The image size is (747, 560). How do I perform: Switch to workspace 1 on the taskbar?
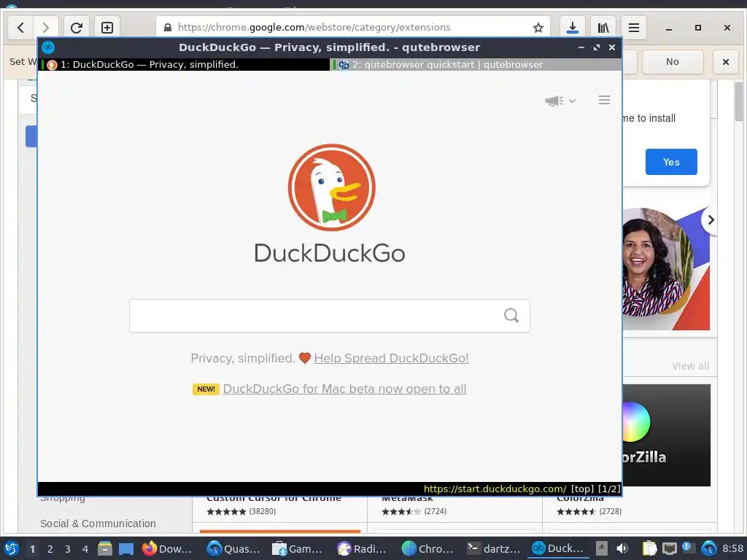[x=32, y=549]
